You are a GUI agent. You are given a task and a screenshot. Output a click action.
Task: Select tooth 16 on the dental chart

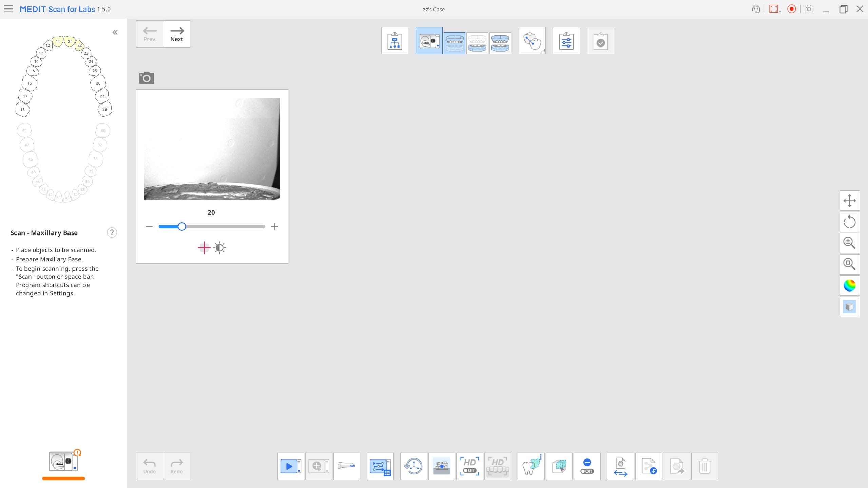(30, 83)
